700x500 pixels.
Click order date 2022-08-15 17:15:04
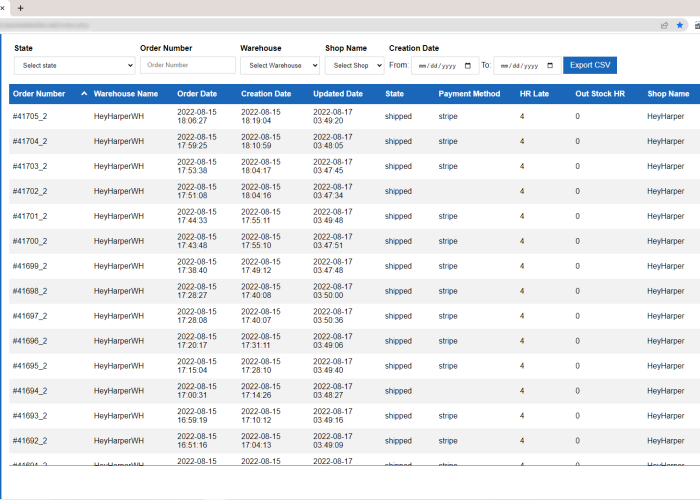click(x=197, y=367)
